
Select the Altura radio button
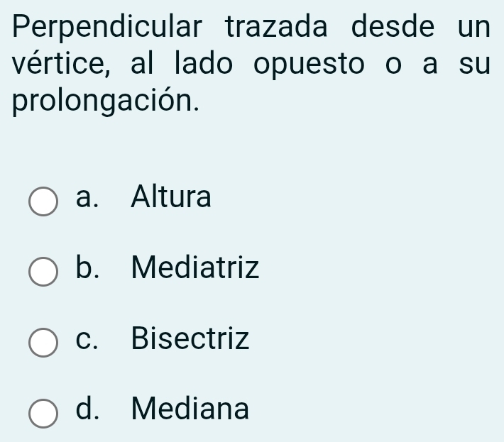tap(43, 201)
